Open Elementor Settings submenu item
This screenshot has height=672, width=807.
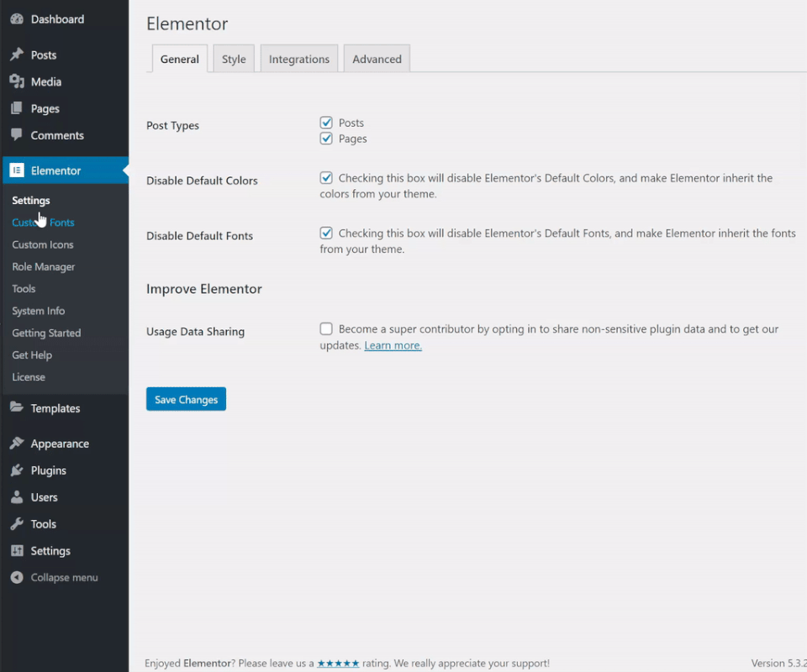31,200
